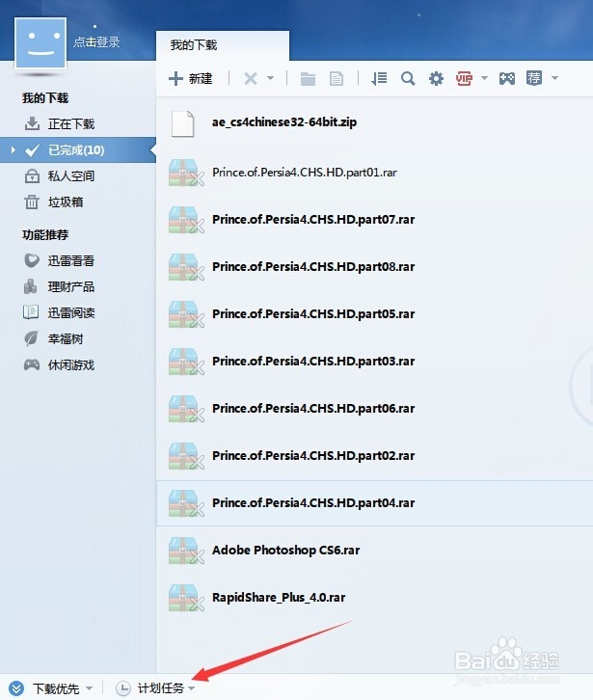
Task: Click the delete X toolbar icon
Action: click(251, 79)
